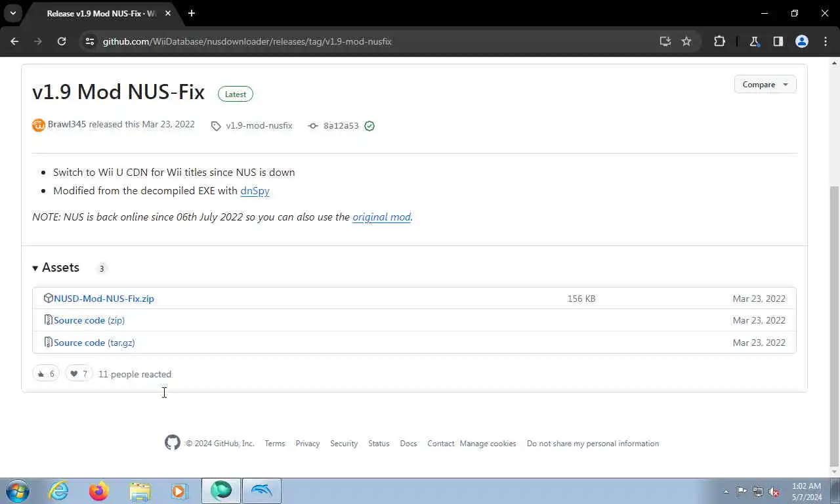The width and height of the screenshot is (840, 504).
Task: Click the green verified commit checkmark
Action: (x=369, y=125)
